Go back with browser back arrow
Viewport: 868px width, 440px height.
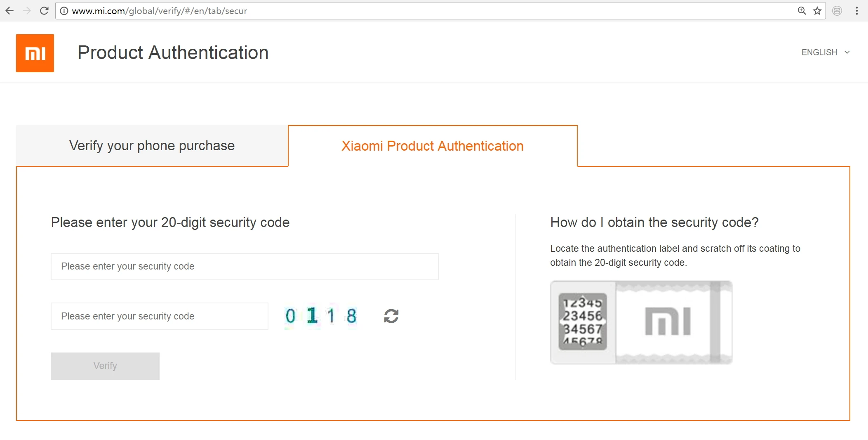tap(9, 11)
